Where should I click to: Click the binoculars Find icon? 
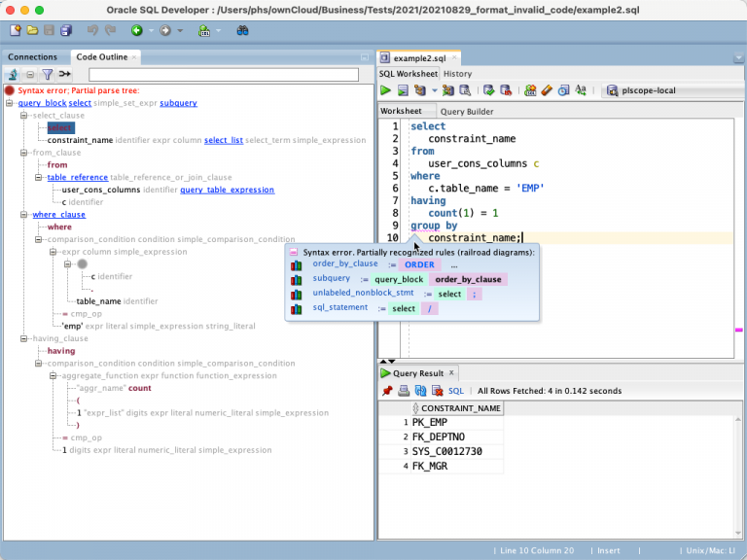pyautogui.click(x=242, y=31)
